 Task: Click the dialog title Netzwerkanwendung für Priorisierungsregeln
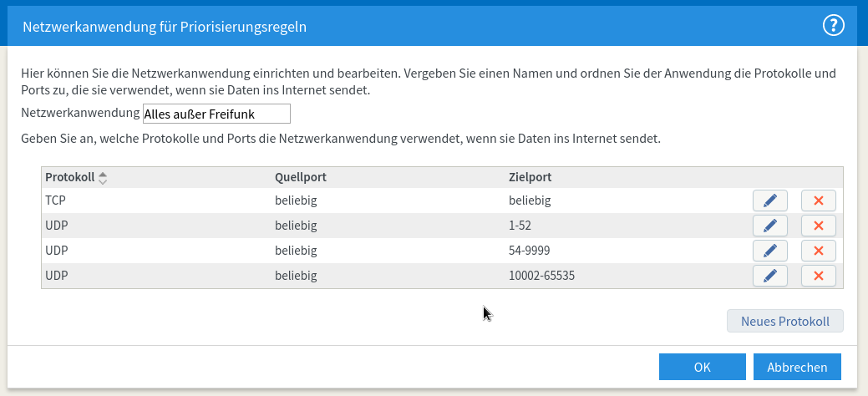click(165, 27)
